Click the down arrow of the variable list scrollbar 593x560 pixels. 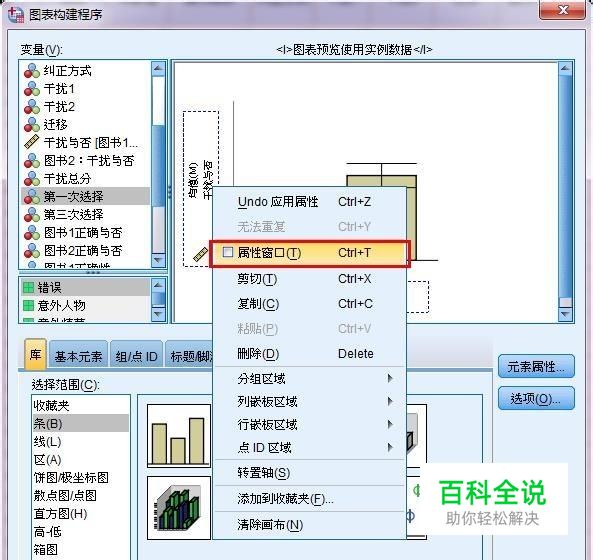pyautogui.click(x=158, y=260)
